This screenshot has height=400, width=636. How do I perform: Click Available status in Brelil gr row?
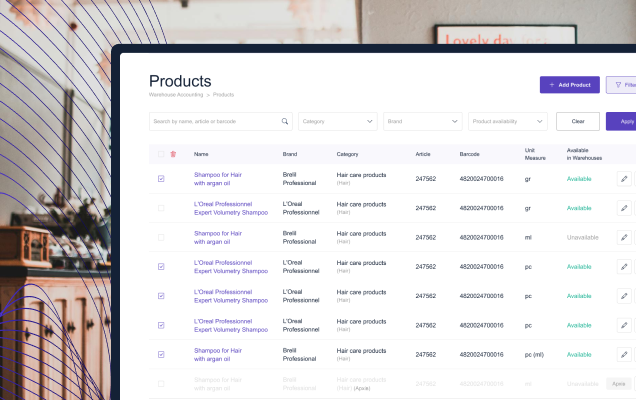pos(579,179)
